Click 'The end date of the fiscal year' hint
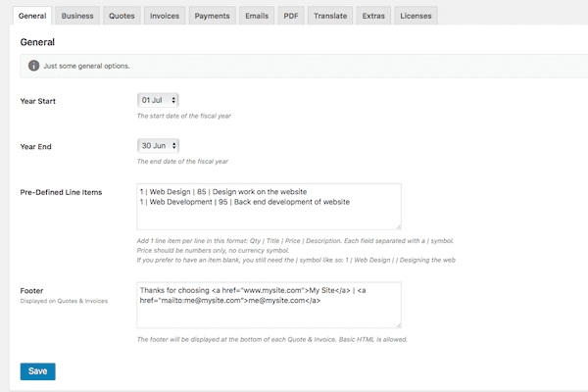The width and height of the screenshot is (588, 392). point(182,162)
